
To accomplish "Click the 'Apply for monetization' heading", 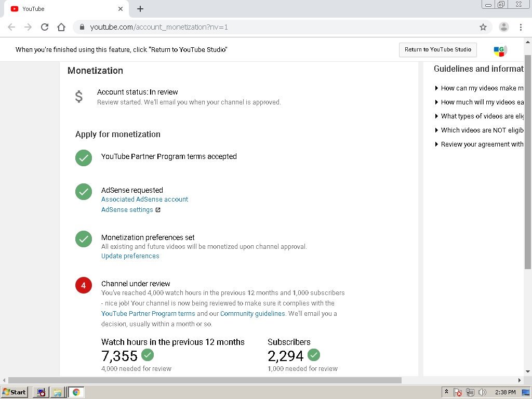I will click(x=118, y=135).
